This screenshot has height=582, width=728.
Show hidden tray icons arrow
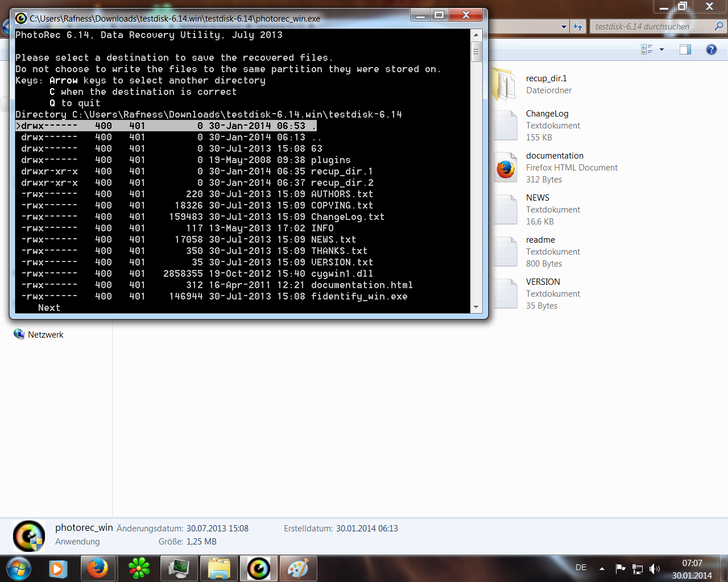(x=602, y=568)
